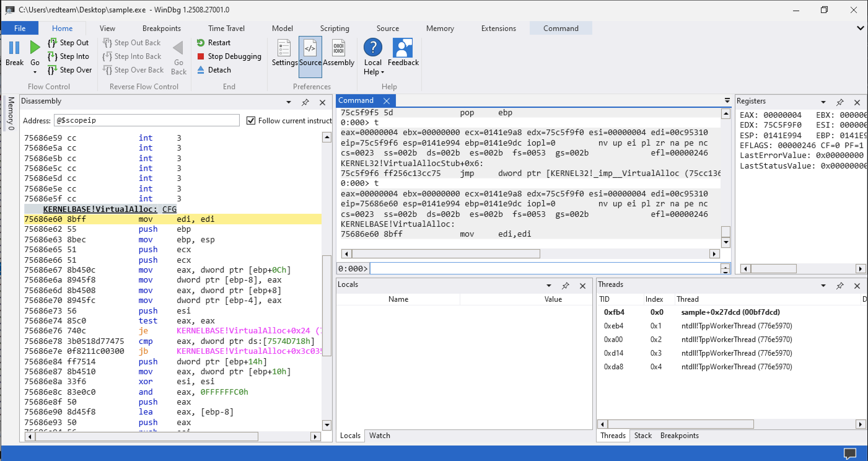Open Threads panel options dropdown arrow

[x=823, y=286]
